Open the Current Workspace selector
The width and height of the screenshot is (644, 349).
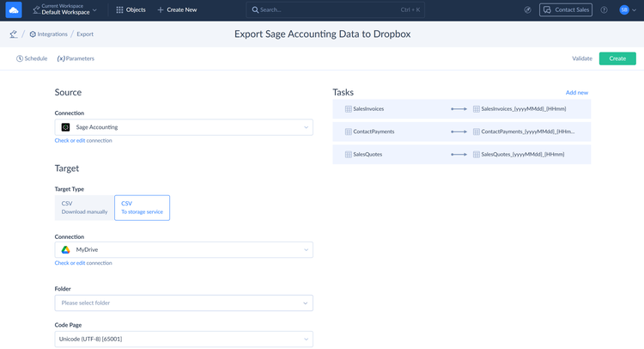65,9
